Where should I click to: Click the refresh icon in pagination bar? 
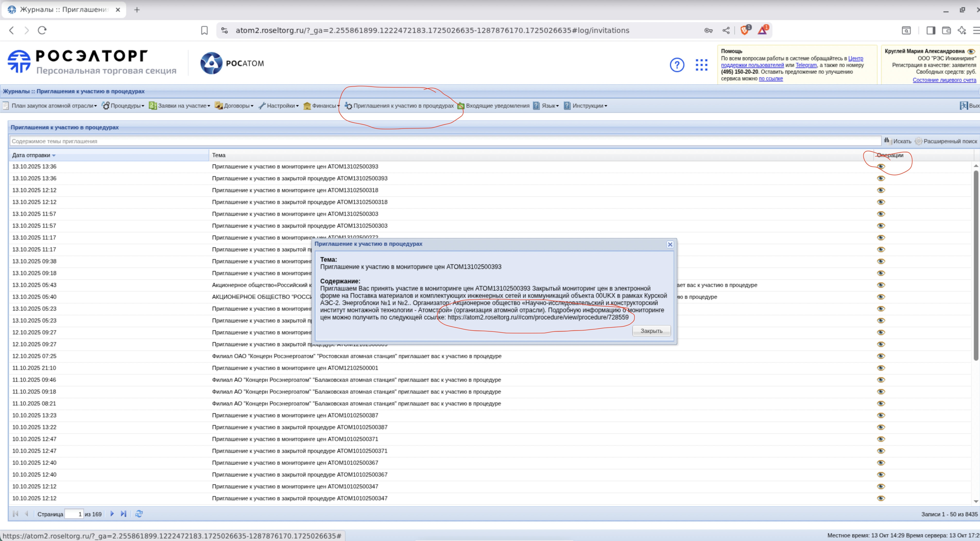(x=139, y=514)
